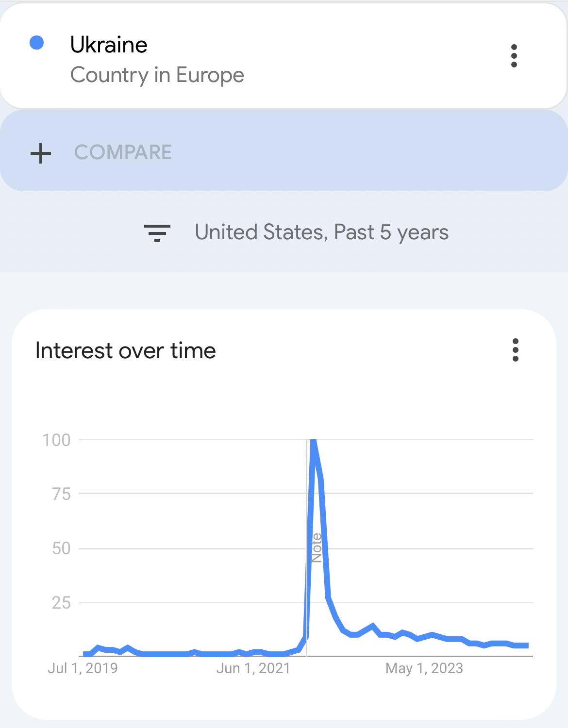Click the Jun 1, 2021 axis label
The width and height of the screenshot is (568, 728).
coord(253,668)
